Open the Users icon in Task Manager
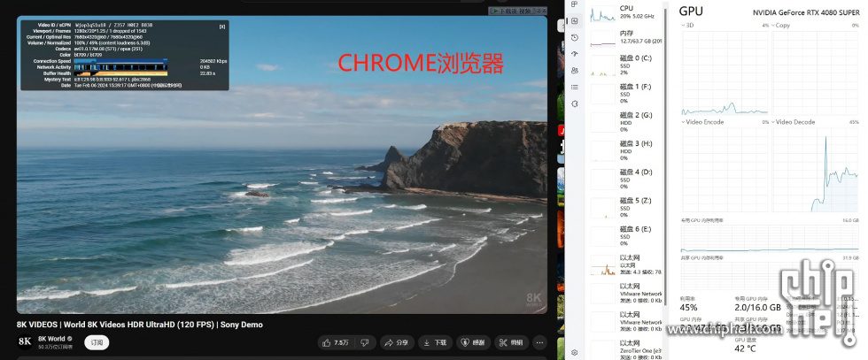Image resolution: width=868 pixels, height=360 pixels. pos(575,70)
